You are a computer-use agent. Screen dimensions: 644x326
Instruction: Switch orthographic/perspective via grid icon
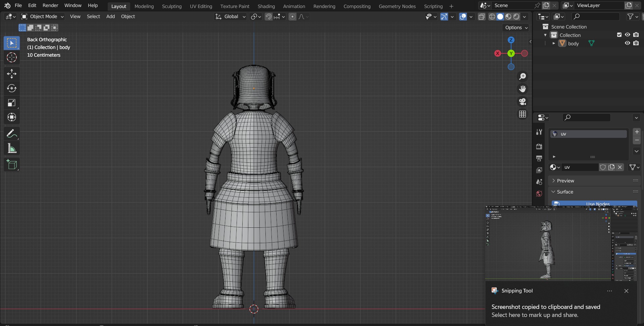coord(523,114)
